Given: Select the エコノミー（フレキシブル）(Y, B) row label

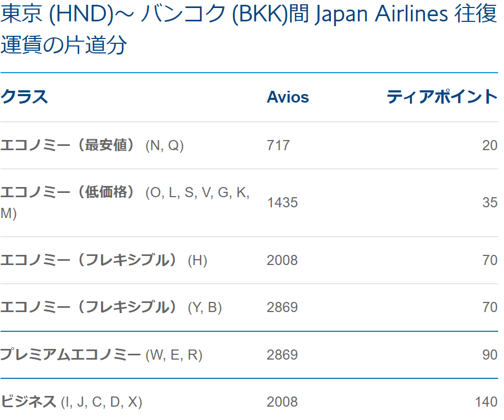Looking at the screenshot, I should [x=111, y=307].
